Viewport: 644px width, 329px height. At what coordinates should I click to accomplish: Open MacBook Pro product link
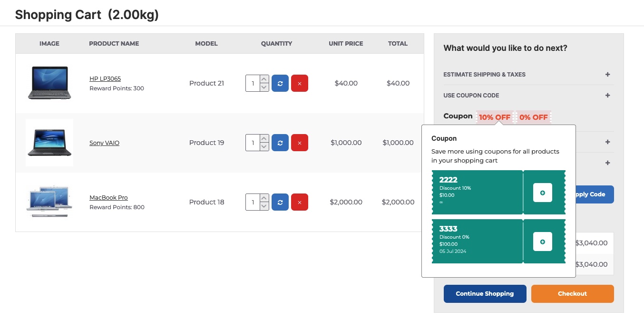[108, 198]
